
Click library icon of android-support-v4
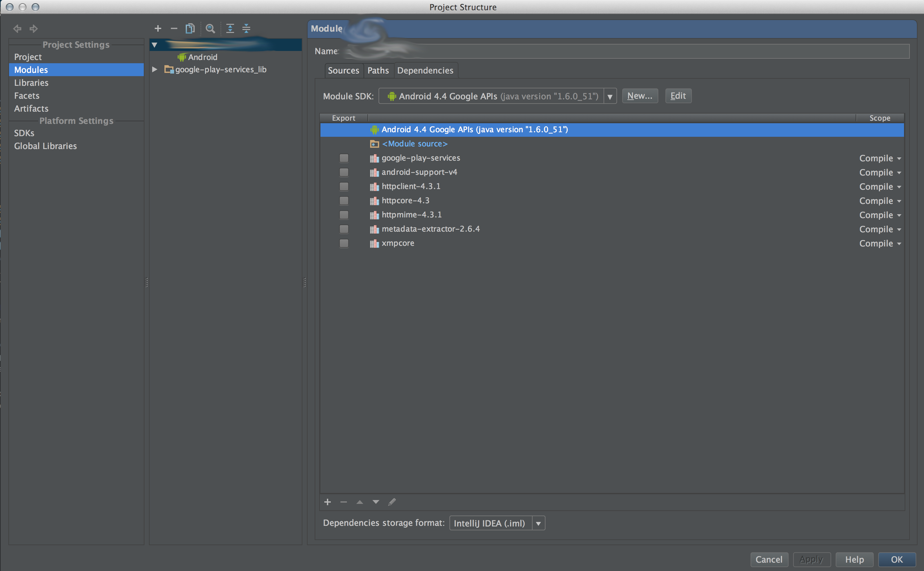(374, 173)
